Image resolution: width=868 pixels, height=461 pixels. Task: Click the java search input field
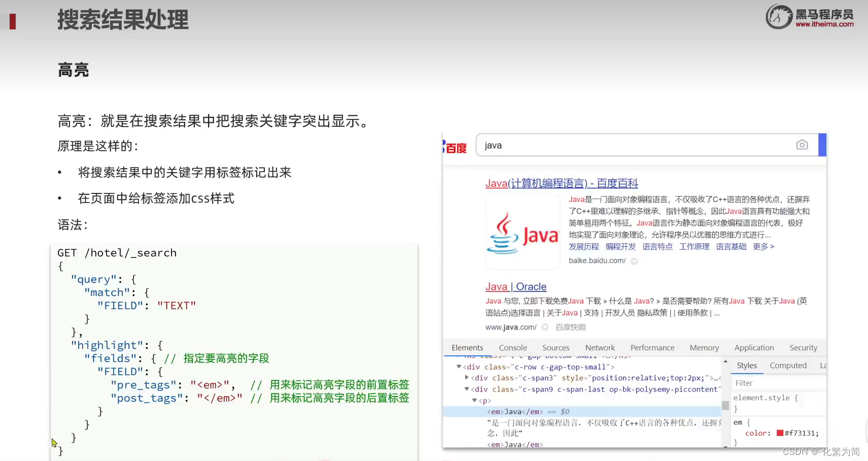[647, 145]
